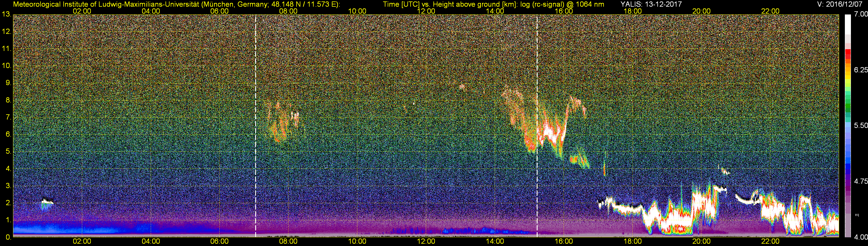Click the height axis label '5.'
The height and width of the screenshot is (246, 868).
point(8,152)
